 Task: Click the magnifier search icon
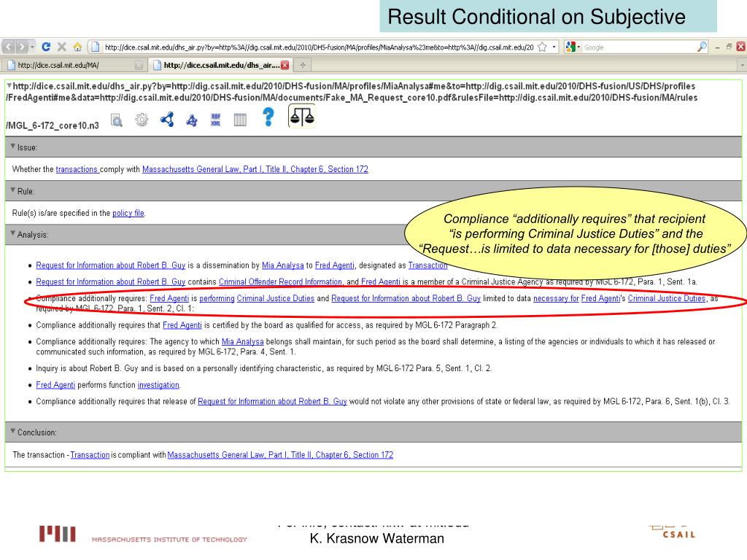702,47
